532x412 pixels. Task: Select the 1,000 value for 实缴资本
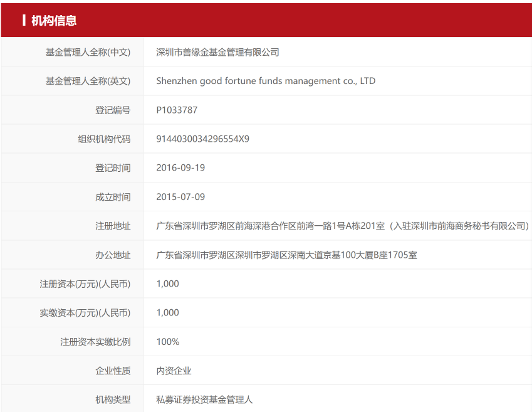coord(167,313)
